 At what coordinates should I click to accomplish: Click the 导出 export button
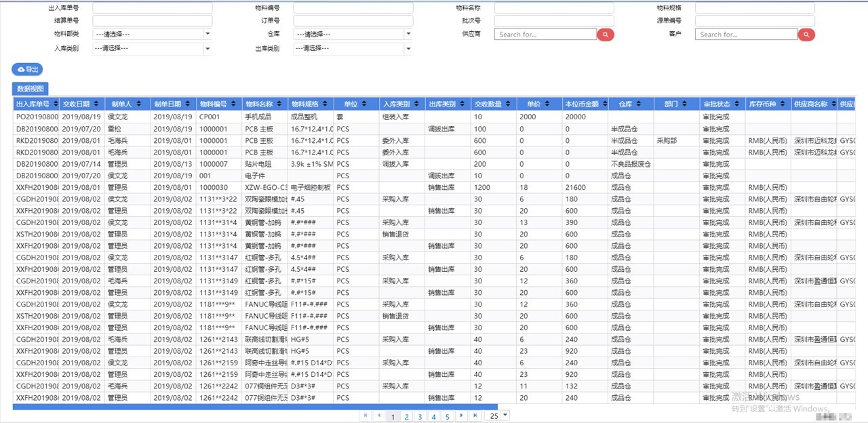[28, 69]
